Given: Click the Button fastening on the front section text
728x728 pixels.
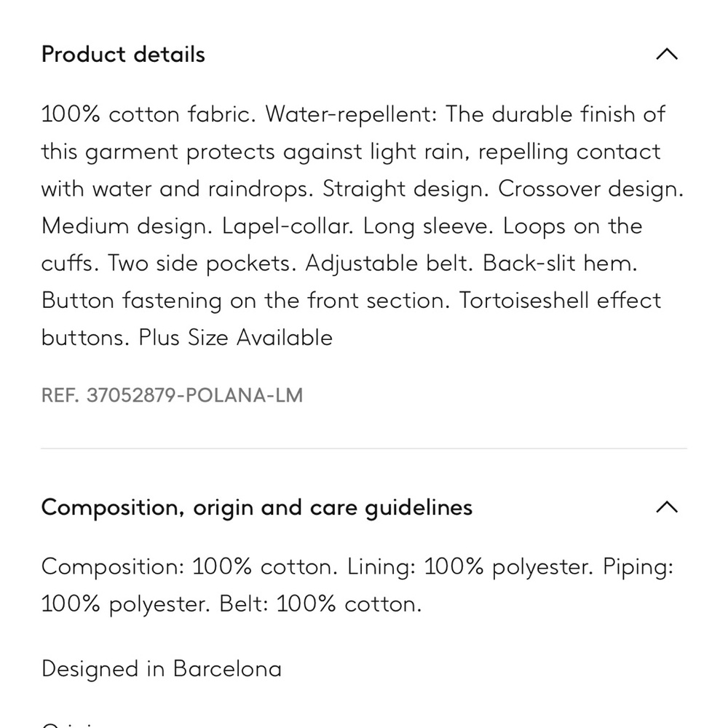Looking at the screenshot, I should click(245, 301).
